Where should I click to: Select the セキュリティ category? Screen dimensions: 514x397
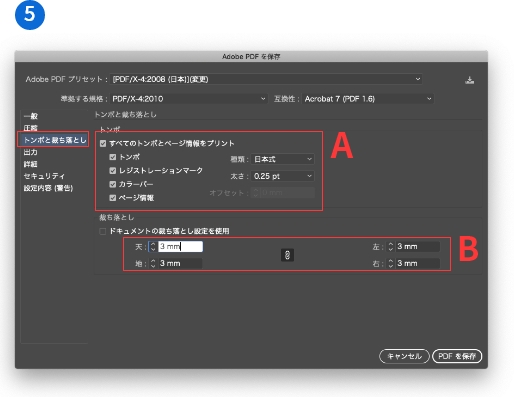(44, 176)
